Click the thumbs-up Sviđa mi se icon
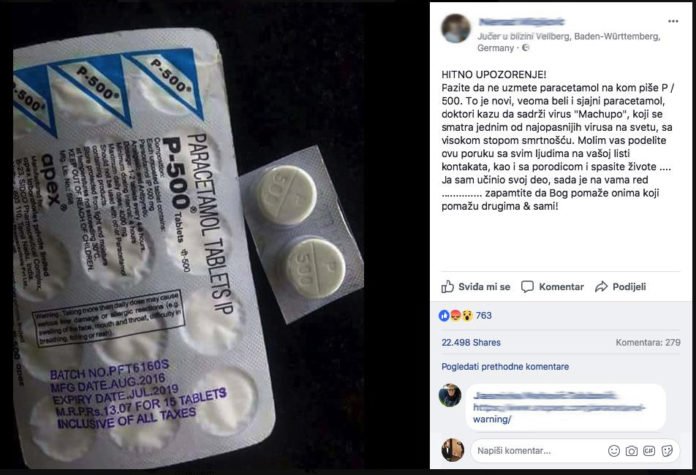The height and width of the screenshot is (475, 696). (447, 287)
